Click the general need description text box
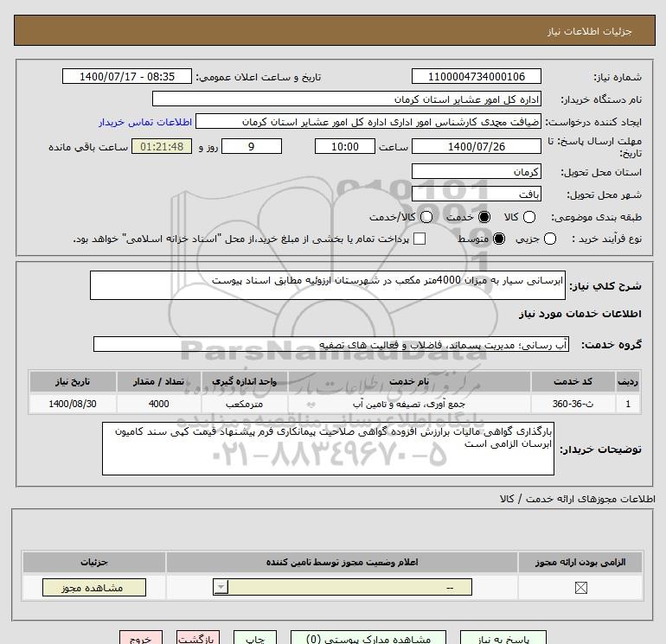Image resolution: width=666 pixels, height=644 pixels. [328, 285]
